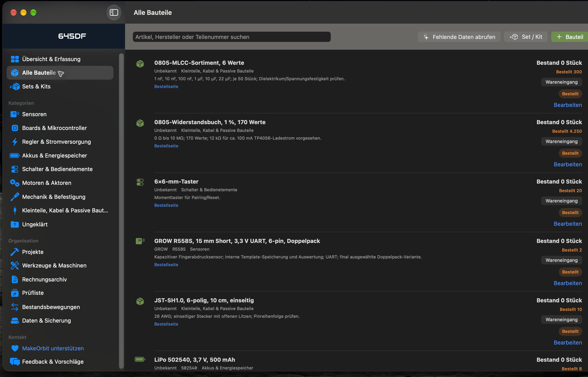This screenshot has height=377, width=588.
Task: Click the Sets & Kits boxes icon
Action: [x=15, y=87]
